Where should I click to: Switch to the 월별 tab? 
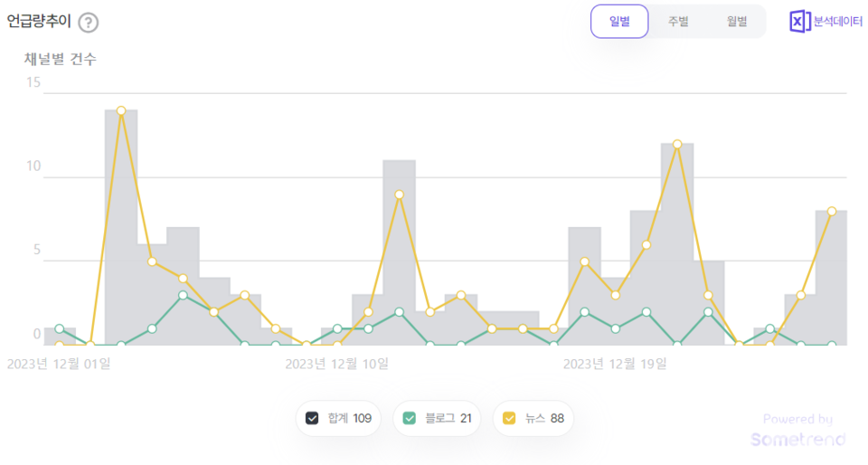(737, 22)
